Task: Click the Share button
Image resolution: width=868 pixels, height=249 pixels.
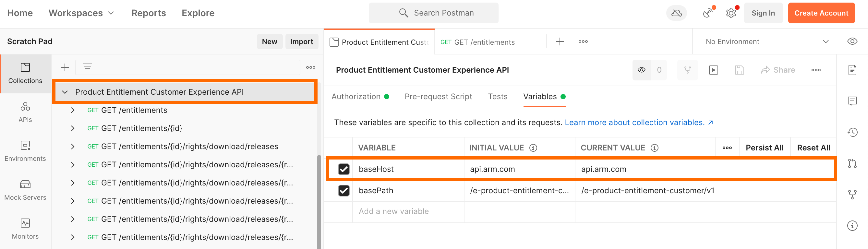Action: point(778,70)
